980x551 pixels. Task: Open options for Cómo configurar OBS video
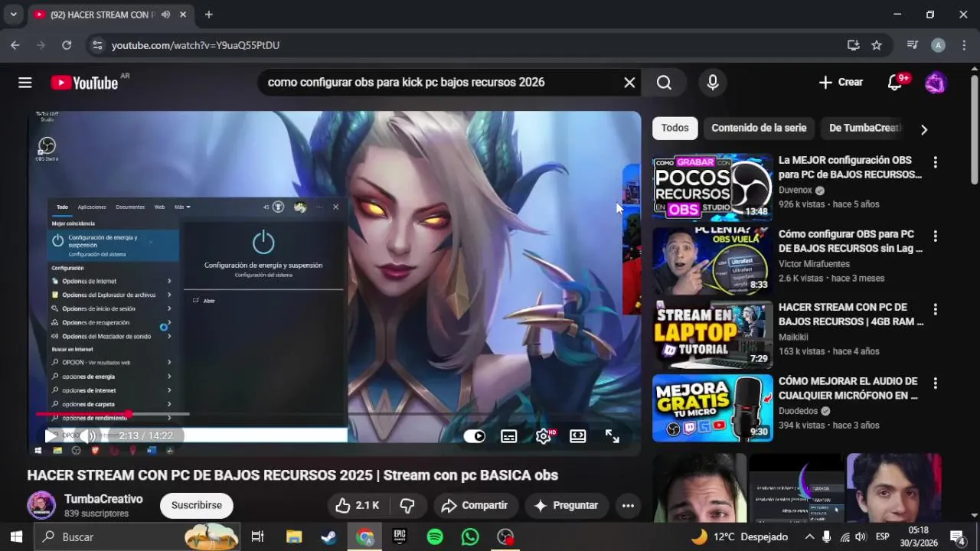(x=935, y=236)
